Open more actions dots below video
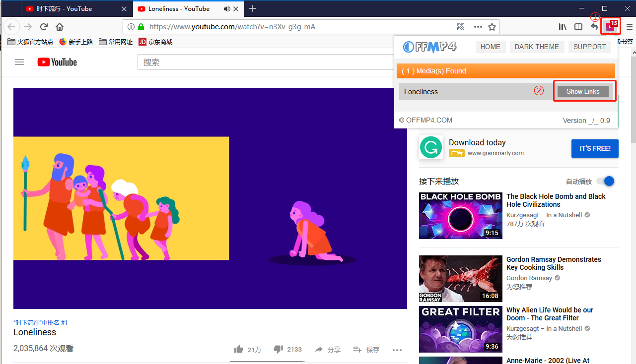 (x=397, y=350)
